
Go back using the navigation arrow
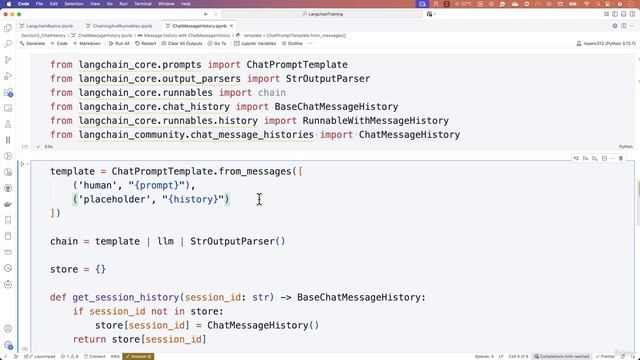206,14
